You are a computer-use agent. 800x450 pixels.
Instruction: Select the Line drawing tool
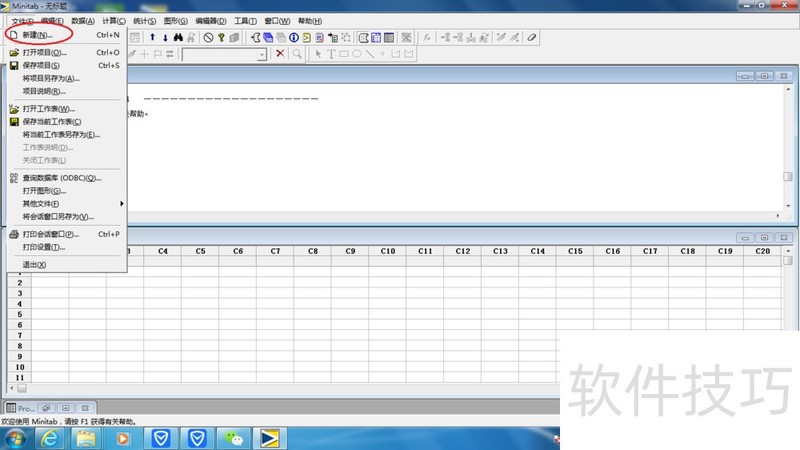370,54
